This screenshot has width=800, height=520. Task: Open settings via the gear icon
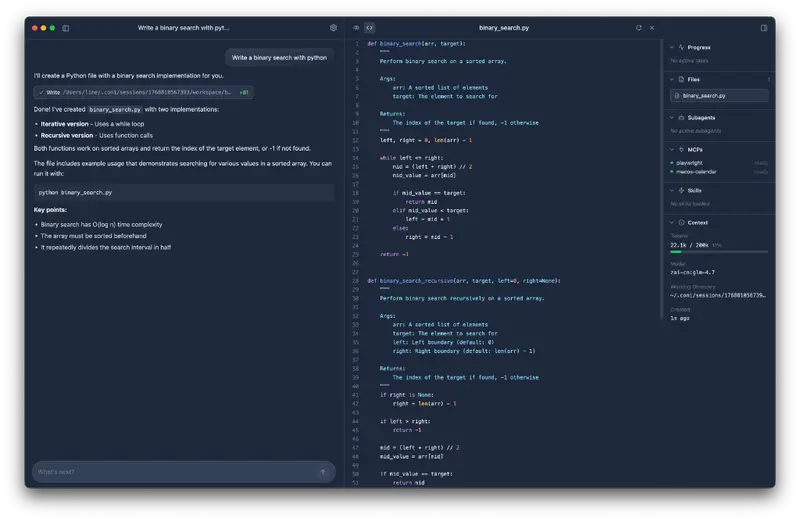point(333,28)
